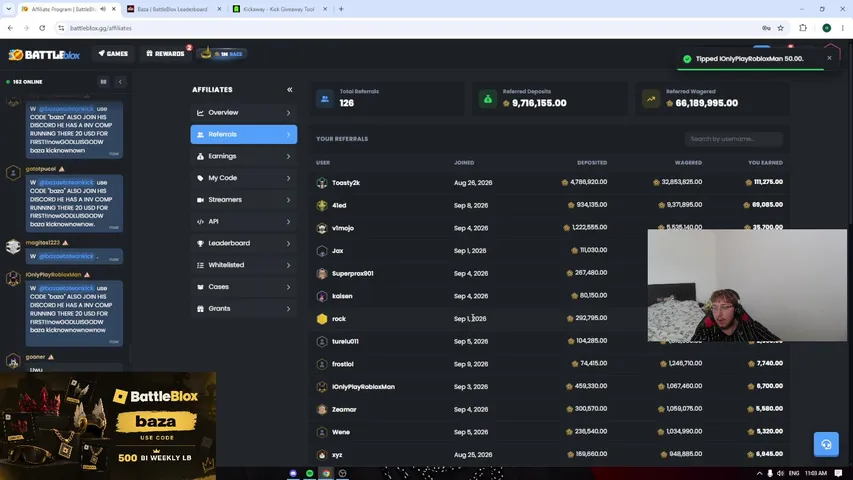Open the Earnings section
The image size is (853, 480).
tap(244, 156)
